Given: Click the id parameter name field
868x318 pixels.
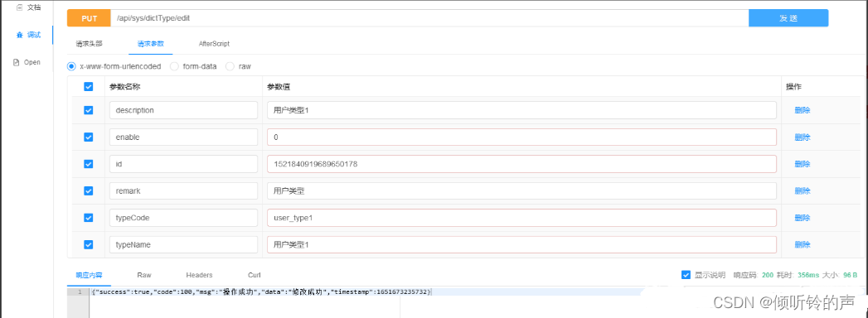Looking at the screenshot, I should click(x=183, y=164).
